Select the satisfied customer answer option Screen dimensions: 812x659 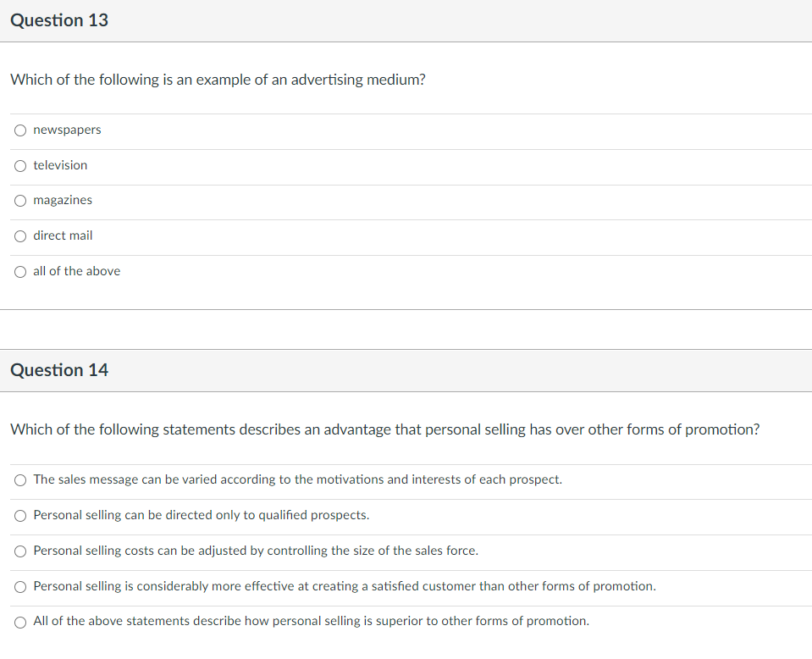click(x=20, y=587)
